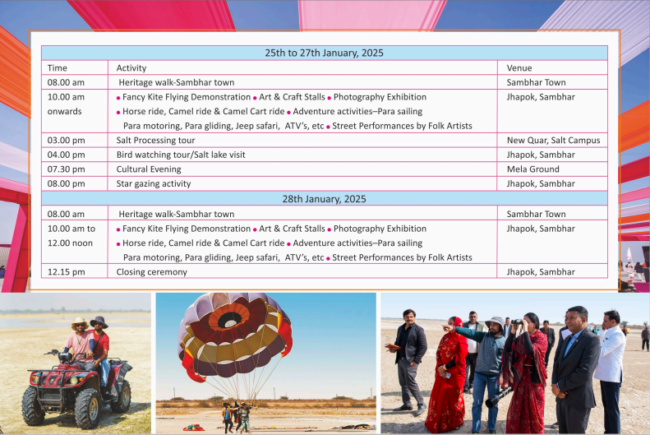Select the 'Venue' column heading
Screen dimensions: 650x435
tap(519, 68)
